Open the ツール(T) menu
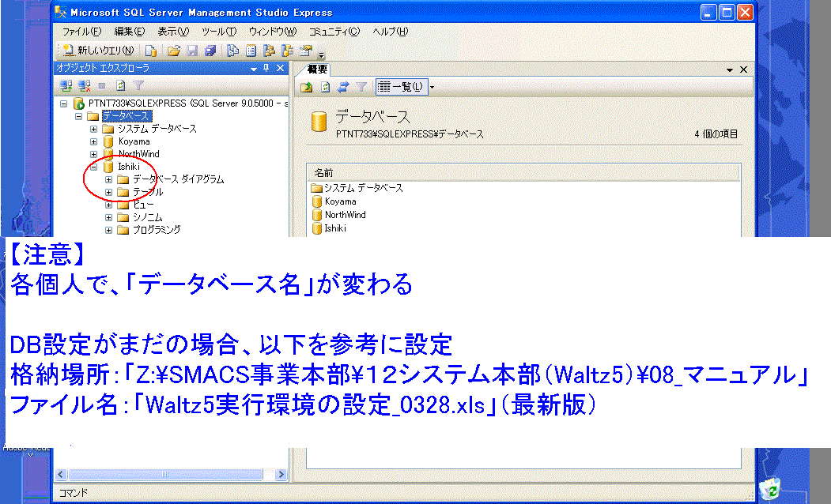 pos(219,32)
